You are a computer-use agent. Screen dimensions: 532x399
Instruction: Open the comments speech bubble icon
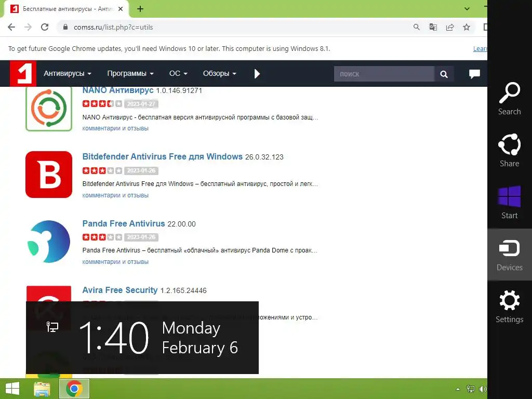(x=474, y=74)
